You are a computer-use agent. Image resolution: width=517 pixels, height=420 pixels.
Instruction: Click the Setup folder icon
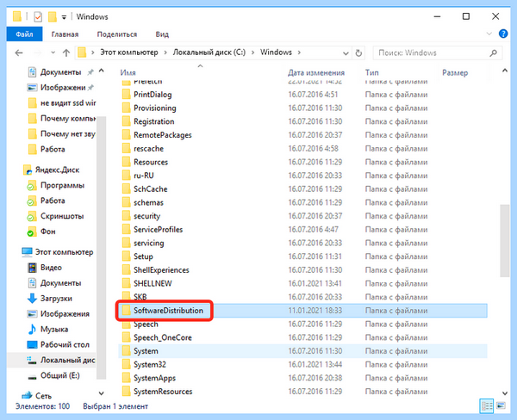[x=126, y=256]
